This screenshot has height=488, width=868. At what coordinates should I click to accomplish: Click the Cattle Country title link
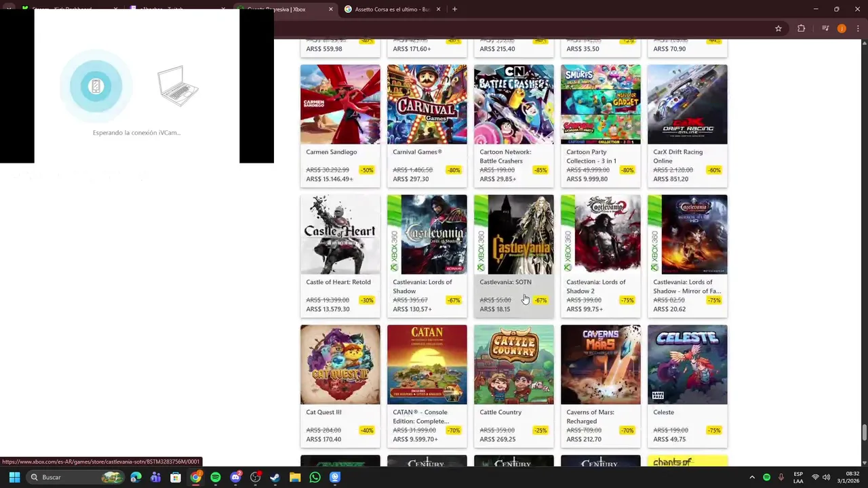(500, 412)
